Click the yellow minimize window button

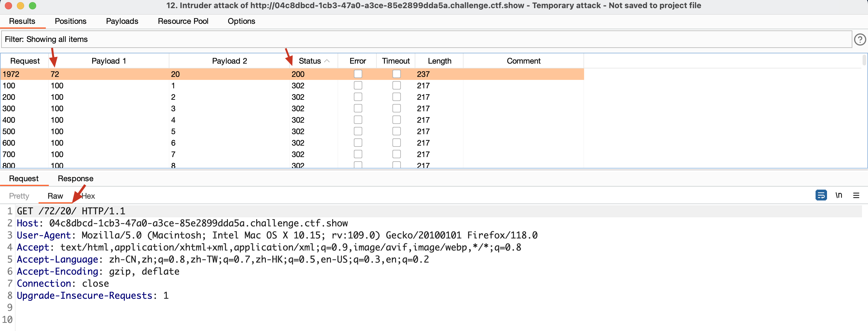click(x=20, y=6)
